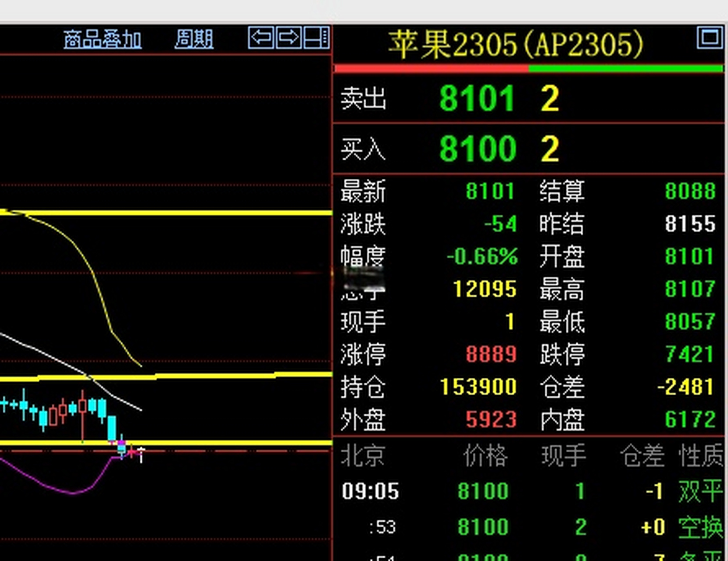This screenshot has width=728, height=561.
Task: Click the 最低 value 8057
Action: click(x=690, y=322)
